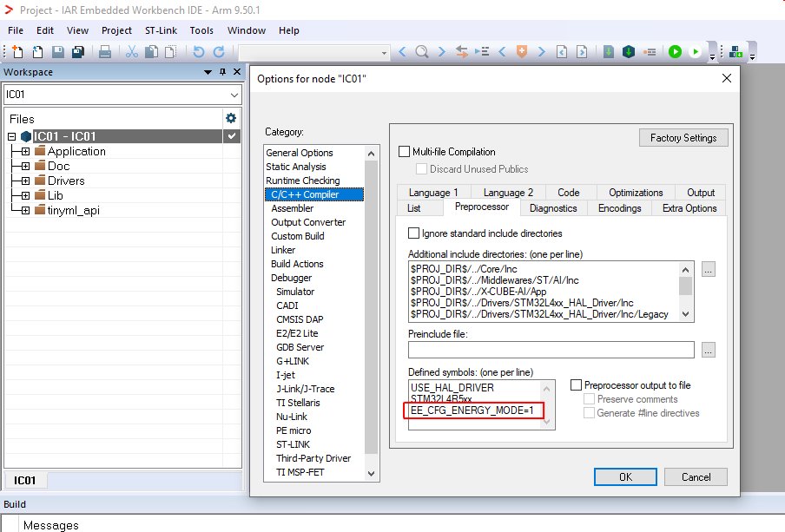Click the Undo toolbar icon
785x532 pixels.
[198, 51]
